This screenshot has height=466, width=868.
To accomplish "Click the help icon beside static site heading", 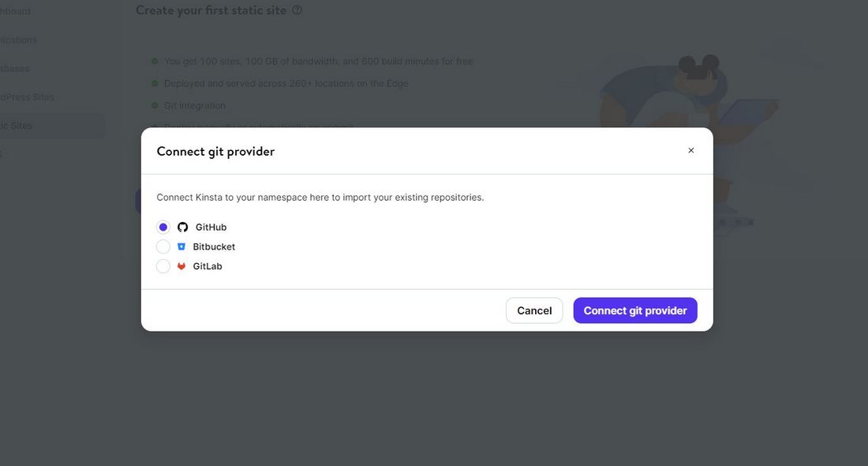I will (297, 10).
